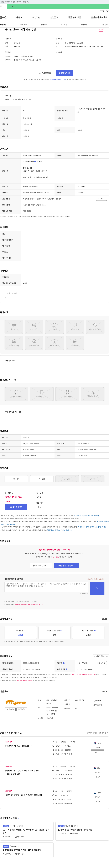This screenshot has height=868, width=109.
Task: Click the info icon beside 취업알선기관 알선
Action: tap(61, 630)
